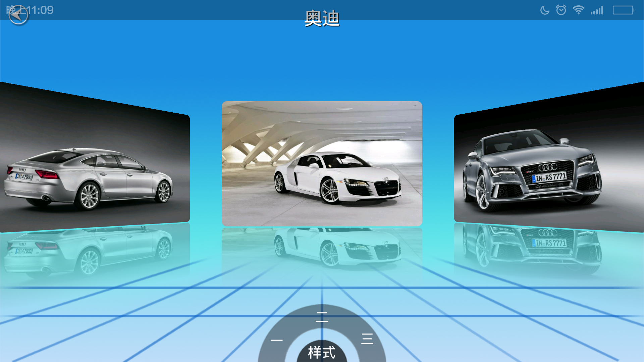Open the grey Audi RS7 front-view image
The height and width of the screenshot is (362, 644).
(x=549, y=158)
